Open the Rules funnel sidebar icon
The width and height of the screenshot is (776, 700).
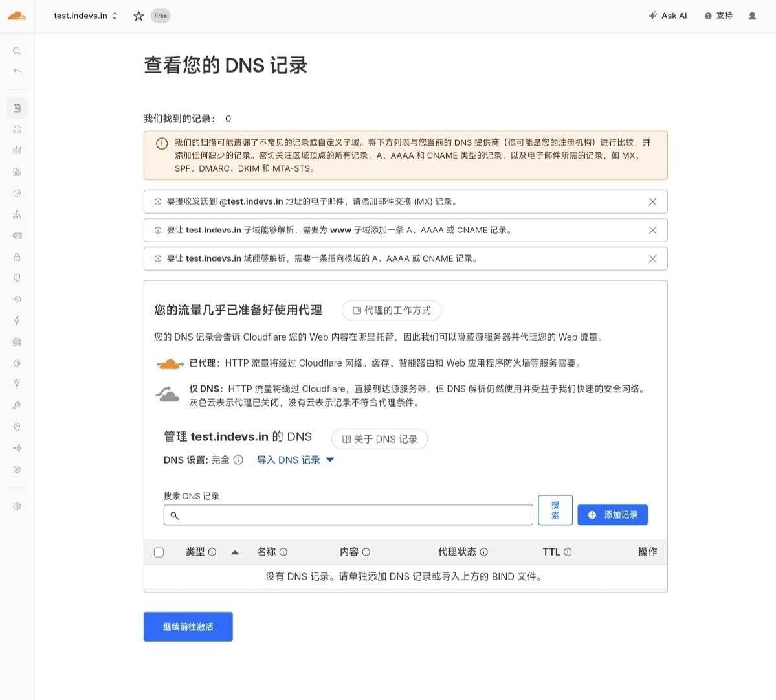[x=17, y=385]
